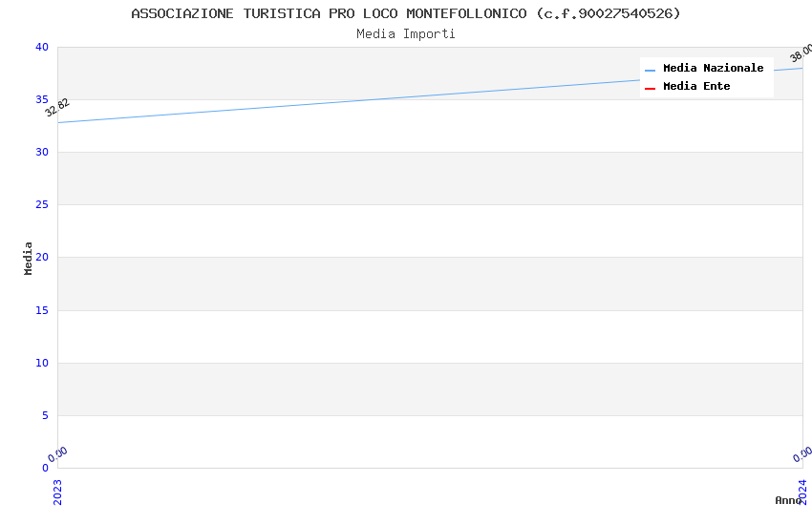812x525 pixels.
Task: Click the y-axis value 30
Action: (42, 152)
